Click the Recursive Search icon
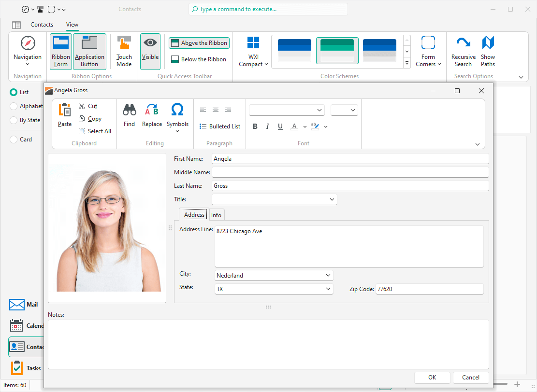The image size is (537, 392). [x=463, y=51]
